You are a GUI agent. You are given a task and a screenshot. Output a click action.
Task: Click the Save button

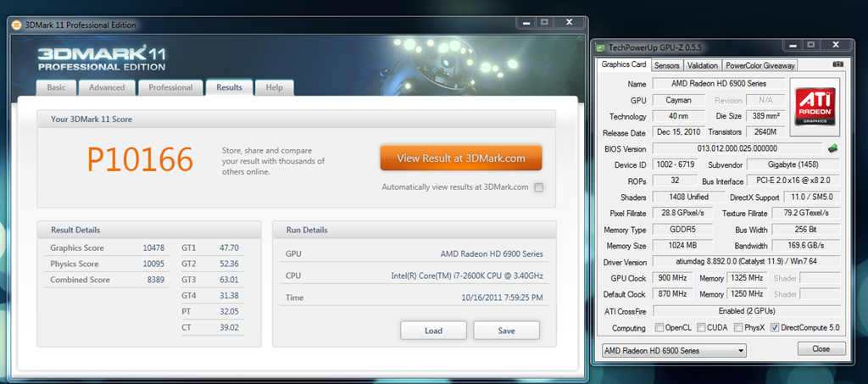507,331
